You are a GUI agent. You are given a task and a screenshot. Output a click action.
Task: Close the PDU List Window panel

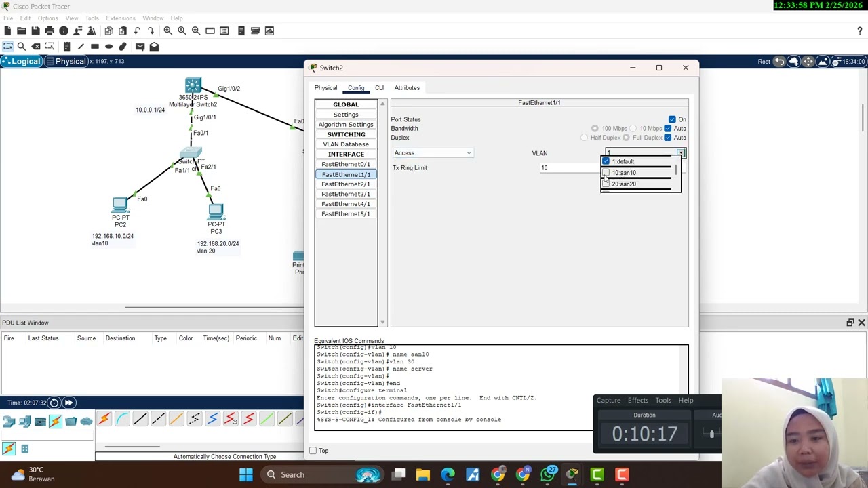(x=861, y=323)
